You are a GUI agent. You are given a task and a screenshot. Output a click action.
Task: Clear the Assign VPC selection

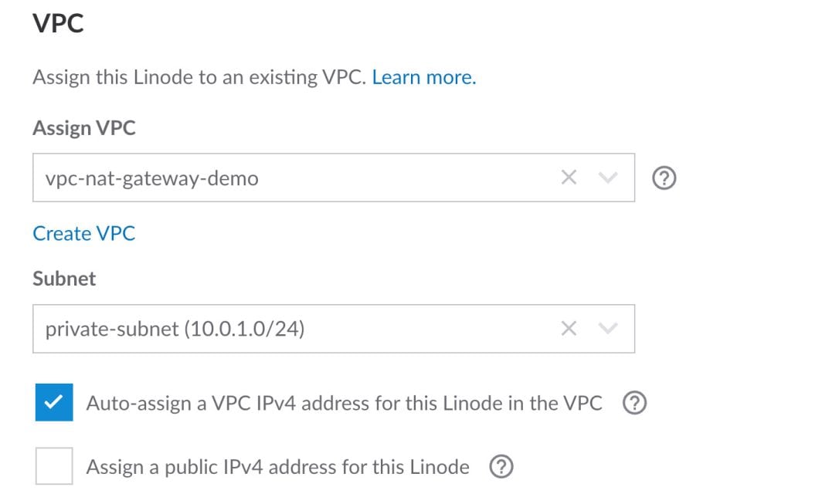569,178
